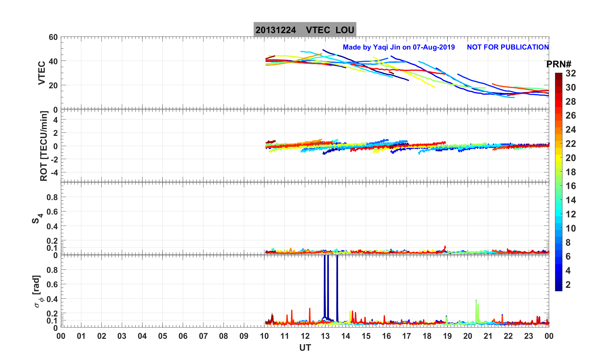The width and height of the screenshot is (610, 364).
Task: Click the VTEC y-axis label
Action: (42, 73)
